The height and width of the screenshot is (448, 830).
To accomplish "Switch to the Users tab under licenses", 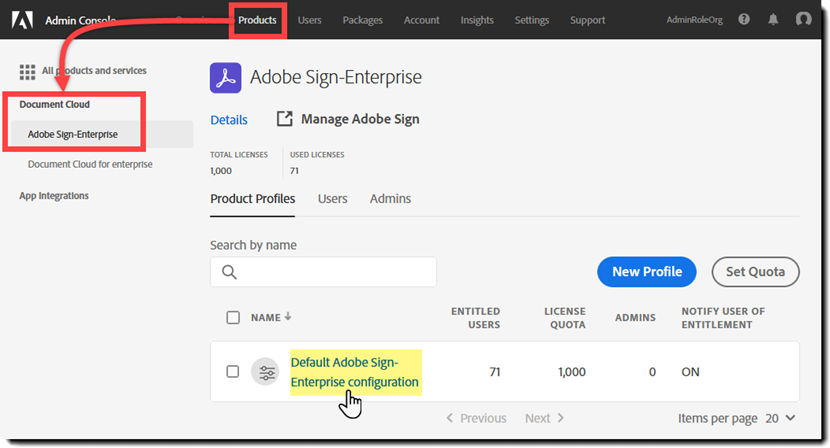I will pos(332,199).
